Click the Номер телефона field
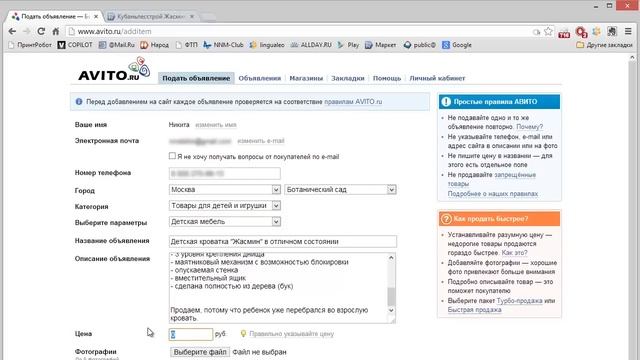Image resolution: width=640 pixels, height=360 pixels. click(224, 173)
